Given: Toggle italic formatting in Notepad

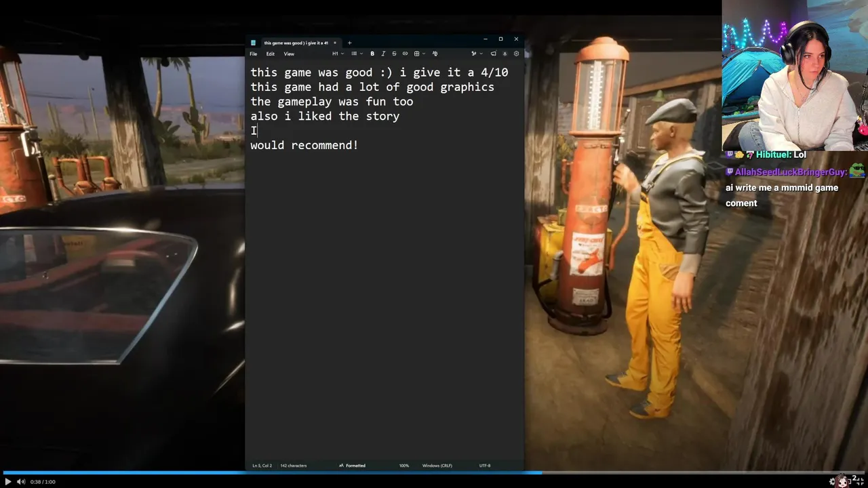Looking at the screenshot, I should coord(383,54).
